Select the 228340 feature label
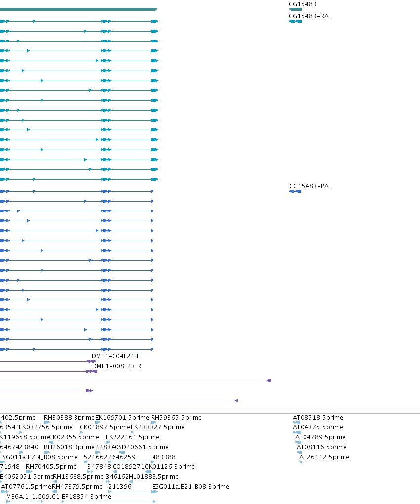The height and width of the screenshot is (504, 420). pos(107,447)
